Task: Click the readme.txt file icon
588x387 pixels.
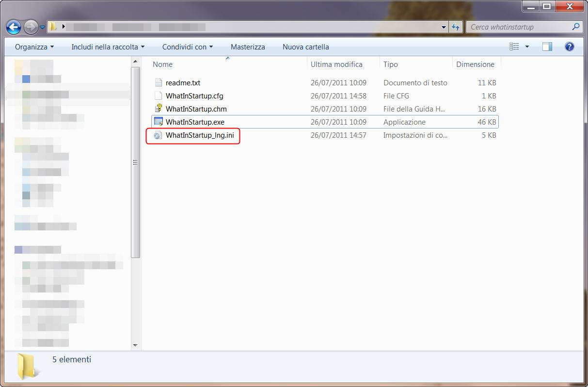Action: [158, 82]
